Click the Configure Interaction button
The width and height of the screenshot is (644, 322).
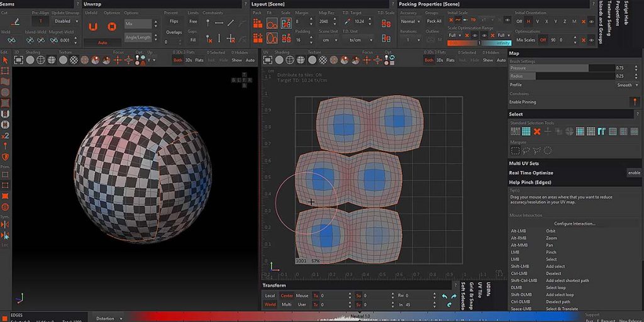[x=574, y=223]
